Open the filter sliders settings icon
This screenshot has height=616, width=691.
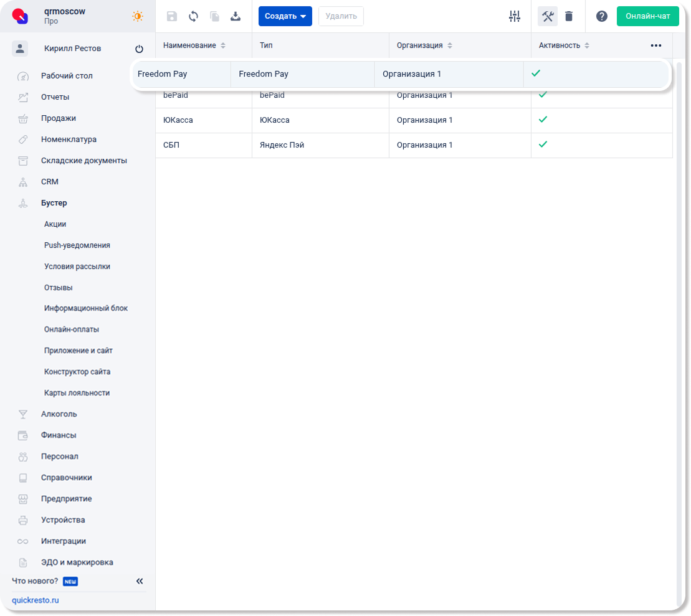[514, 16]
